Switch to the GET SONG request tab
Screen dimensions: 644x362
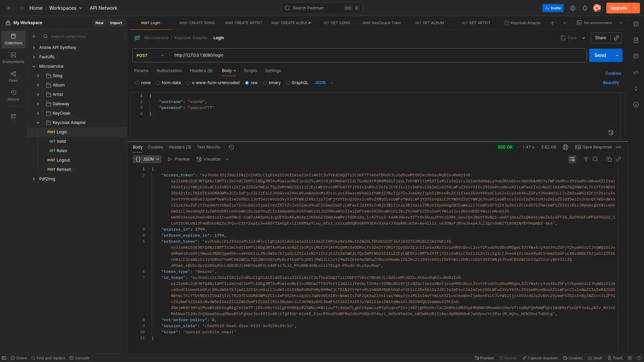click(x=337, y=23)
